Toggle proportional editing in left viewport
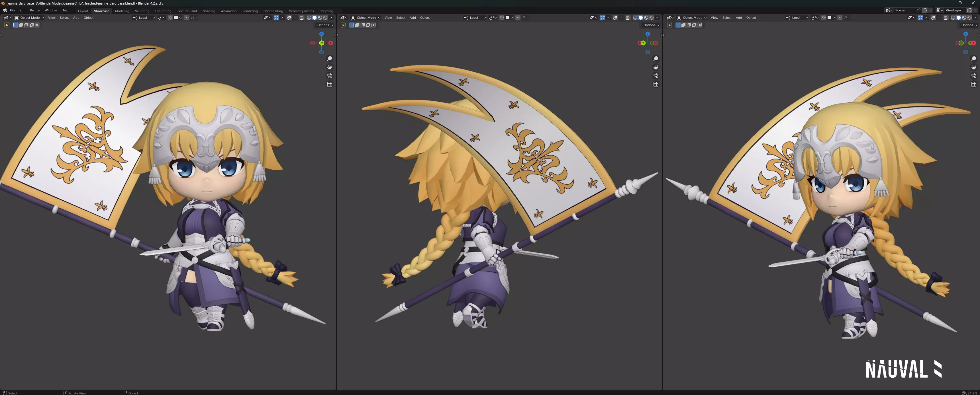 point(186,17)
